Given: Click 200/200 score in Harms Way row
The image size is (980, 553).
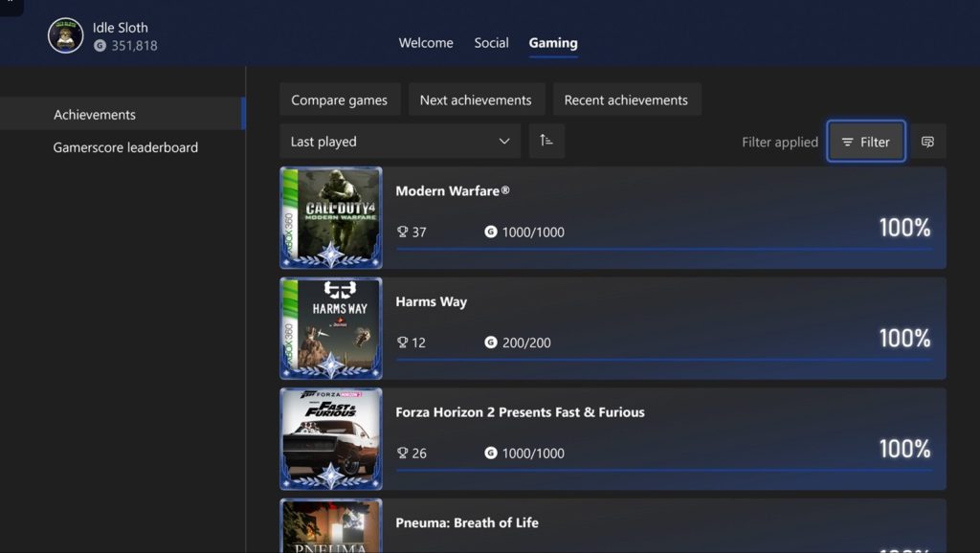Looking at the screenshot, I should [x=526, y=343].
